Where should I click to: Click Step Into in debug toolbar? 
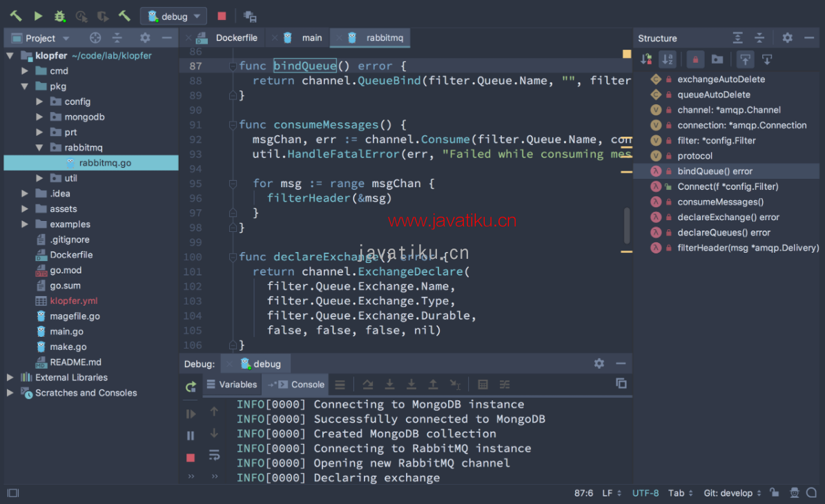pyautogui.click(x=389, y=385)
